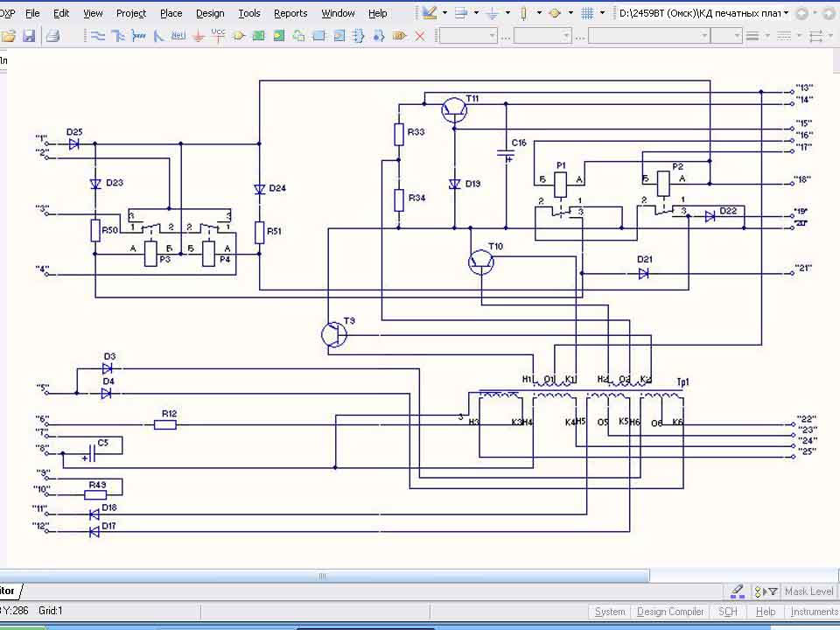Open the Reports menu

coord(290,13)
